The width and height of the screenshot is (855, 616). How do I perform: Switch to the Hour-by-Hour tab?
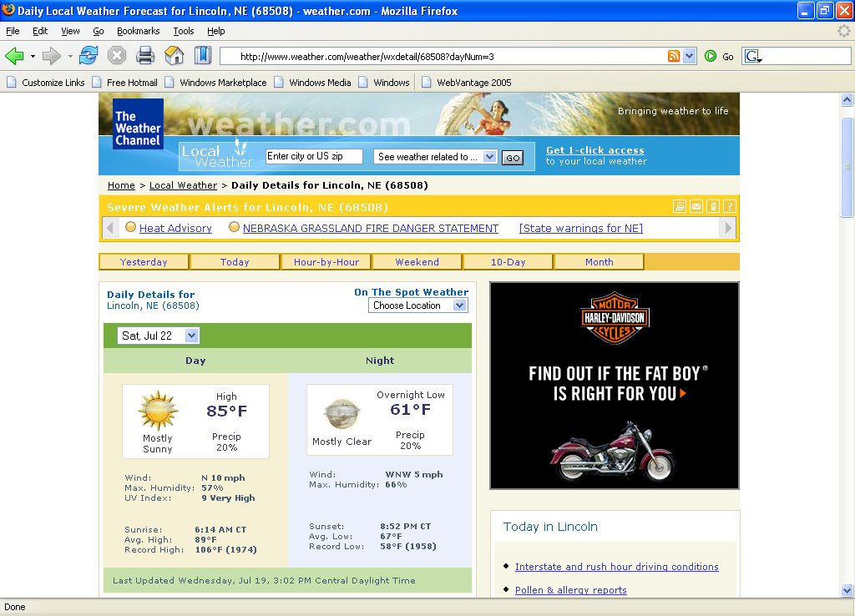(326, 261)
